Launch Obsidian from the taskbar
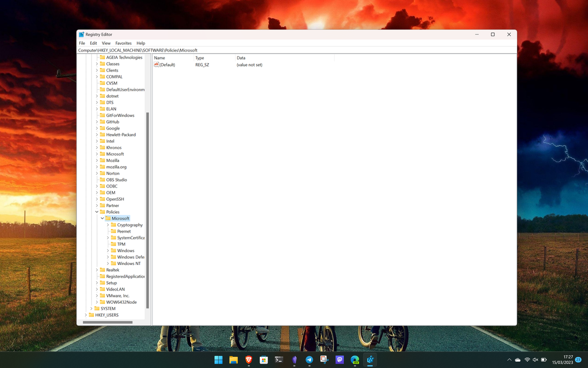Image resolution: width=588 pixels, height=368 pixels. tap(294, 360)
